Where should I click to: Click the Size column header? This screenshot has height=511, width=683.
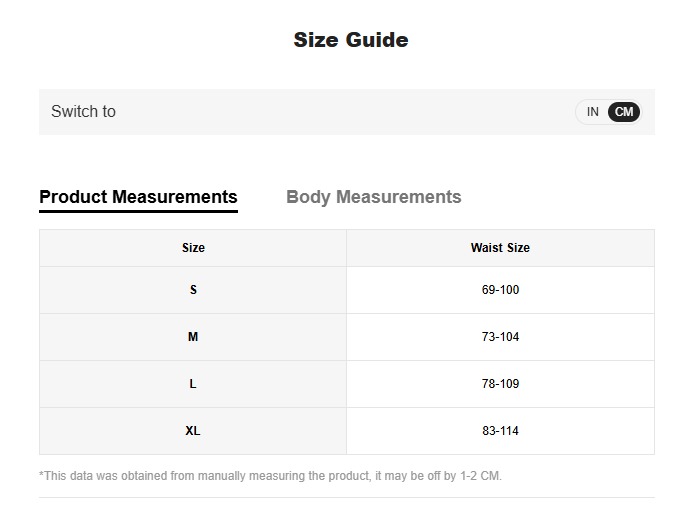(x=193, y=248)
